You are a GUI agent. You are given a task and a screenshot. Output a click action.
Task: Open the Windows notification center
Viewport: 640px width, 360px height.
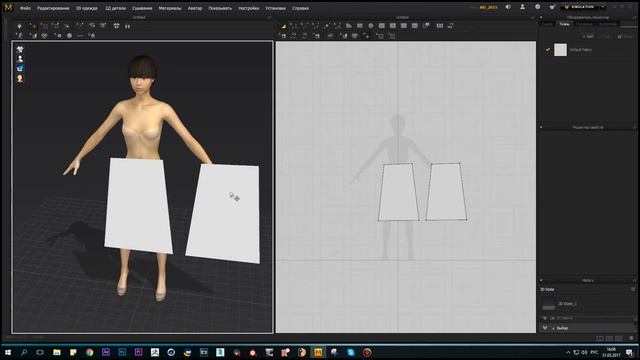[x=630, y=352]
